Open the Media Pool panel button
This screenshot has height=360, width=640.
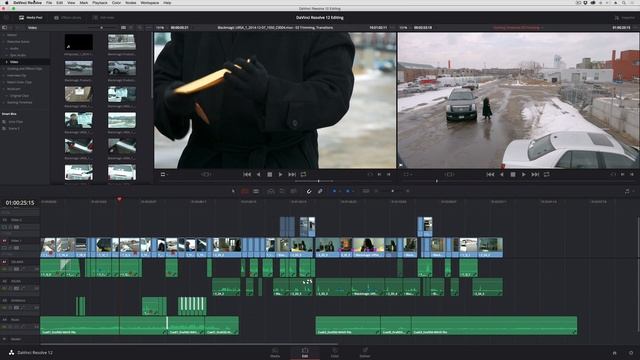pyautogui.click(x=31, y=18)
